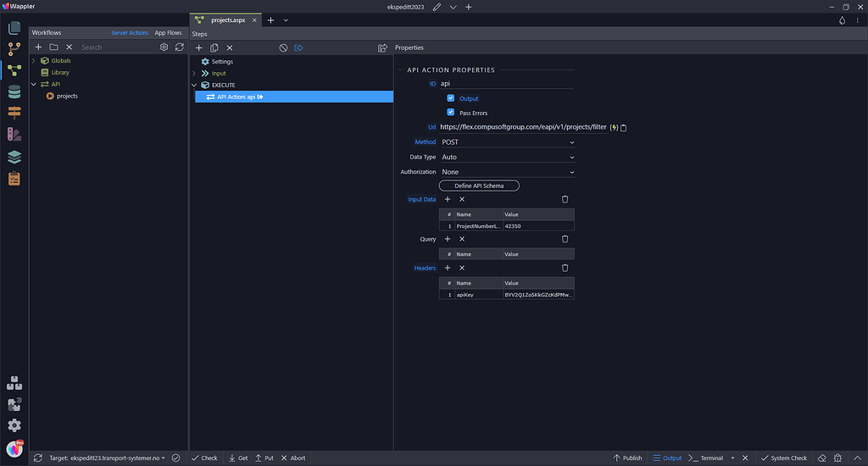Click the refresh icon in Workflows panel
868x466 pixels.
[179, 47]
